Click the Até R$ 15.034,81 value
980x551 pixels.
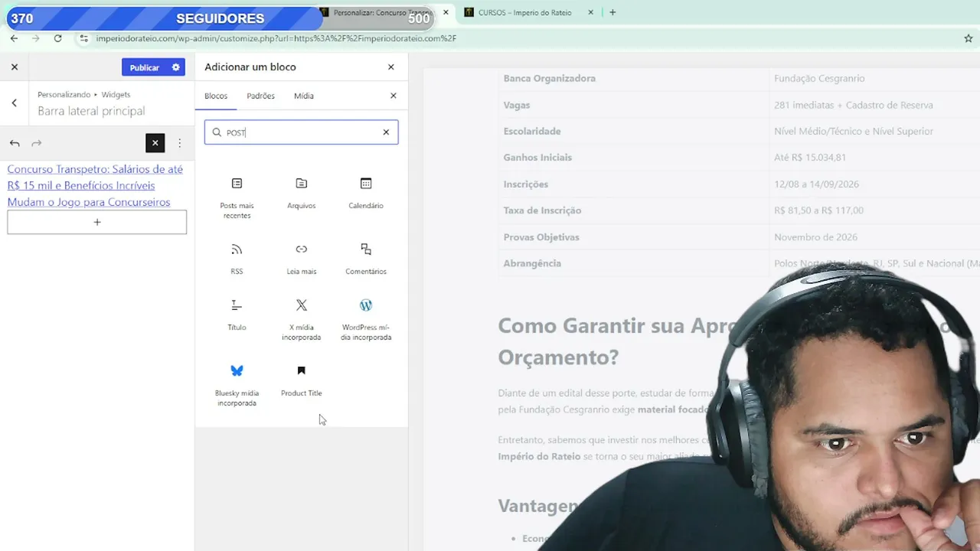pyautogui.click(x=810, y=158)
